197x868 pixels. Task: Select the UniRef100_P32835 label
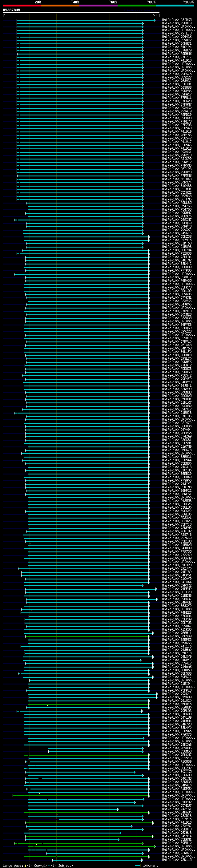coord(177,318)
